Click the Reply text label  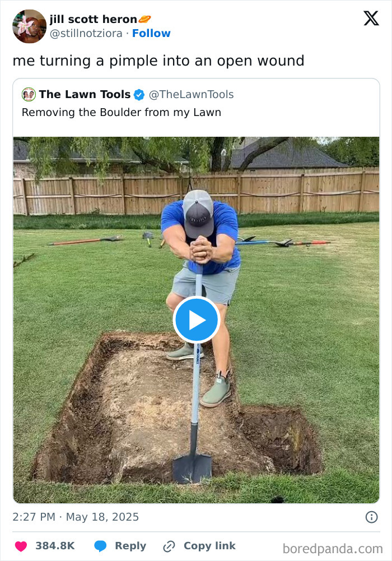pyautogui.click(x=130, y=546)
